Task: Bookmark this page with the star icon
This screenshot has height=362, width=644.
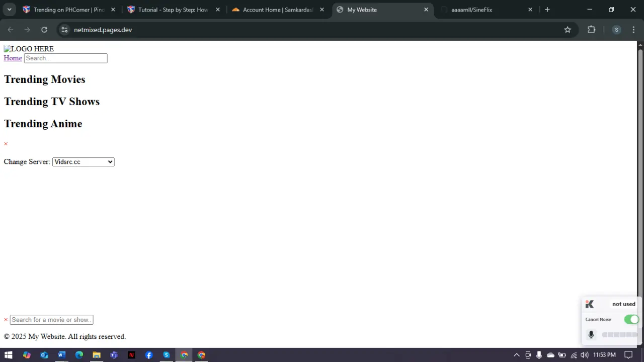Action: tap(568, 30)
